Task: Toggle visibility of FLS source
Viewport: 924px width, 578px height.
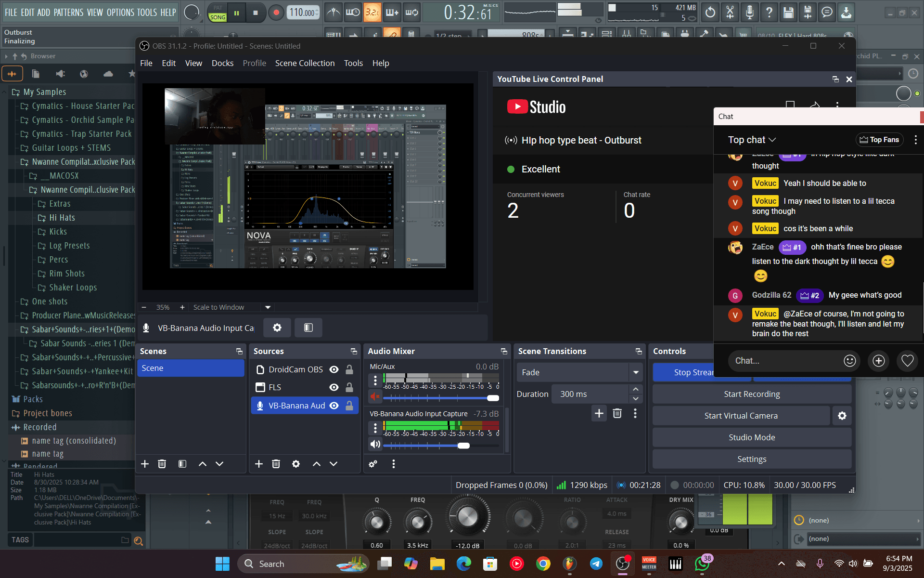Action: click(x=334, y=387)
